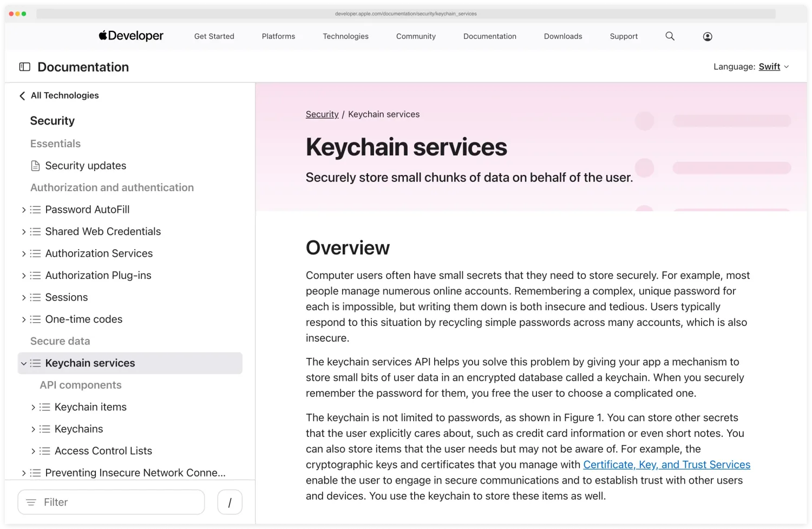This screenshot has height=529, width=812.
Task: Open the Downloads menu
Action: 563,36
